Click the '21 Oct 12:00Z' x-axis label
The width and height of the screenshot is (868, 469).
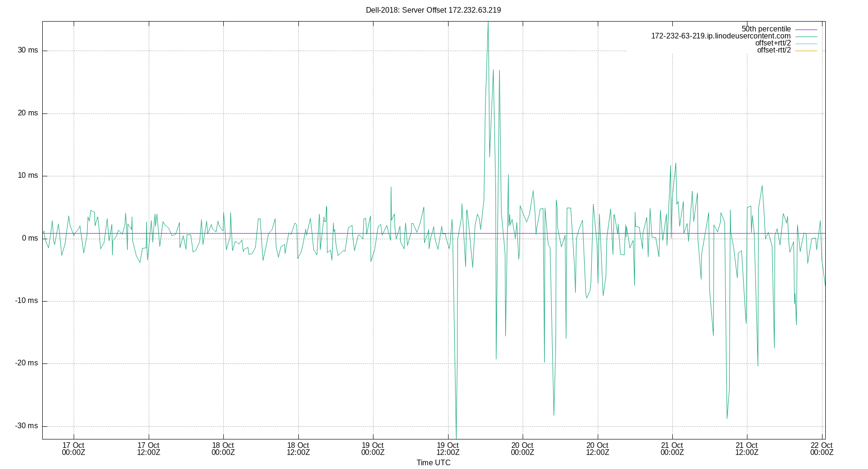click(747, 449)
